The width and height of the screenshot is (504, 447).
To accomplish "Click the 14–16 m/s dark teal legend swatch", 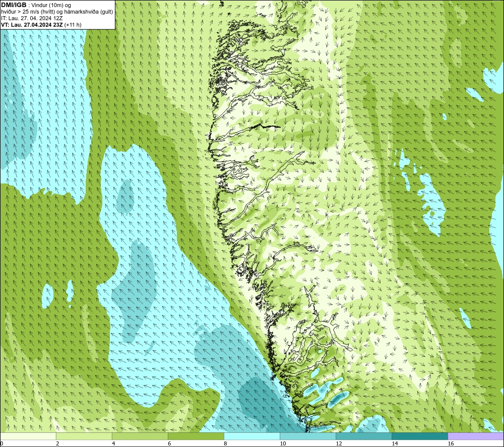I will pos(420,436).
